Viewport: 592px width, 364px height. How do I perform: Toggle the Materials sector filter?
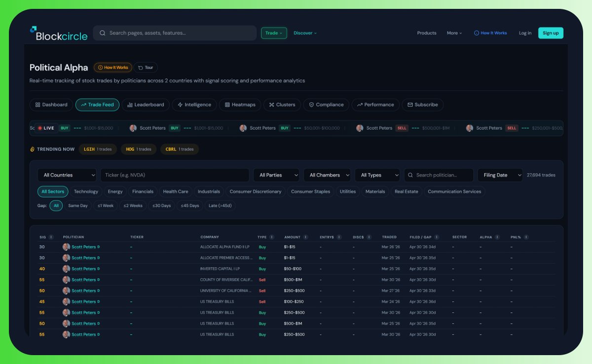375,191
